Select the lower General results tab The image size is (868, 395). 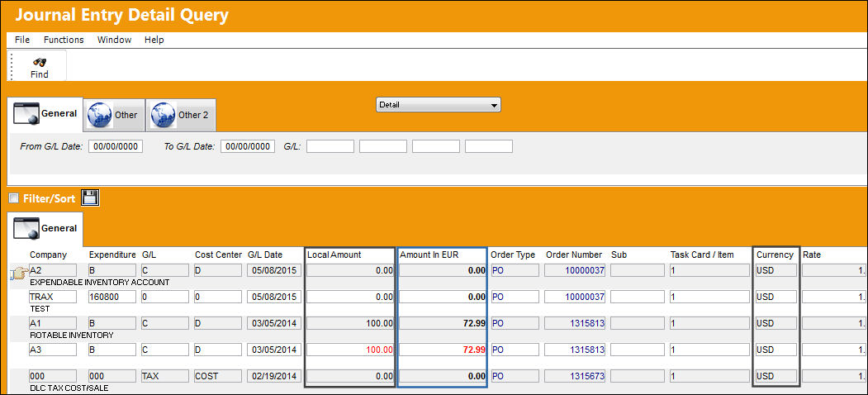point(45,228)
